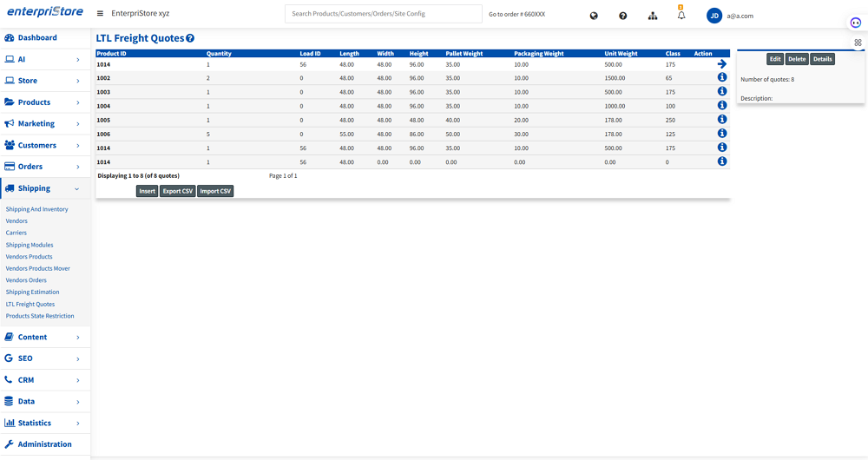868x460 pixels.
Task: Open the sitemap hierarchy icon in header
Action: [653, 16]
